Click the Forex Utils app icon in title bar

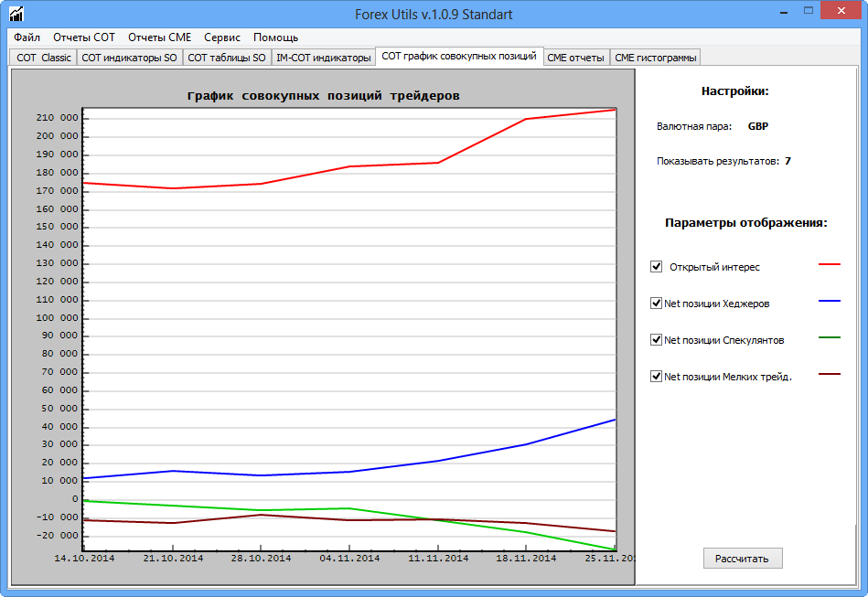[x=16, y=14]
